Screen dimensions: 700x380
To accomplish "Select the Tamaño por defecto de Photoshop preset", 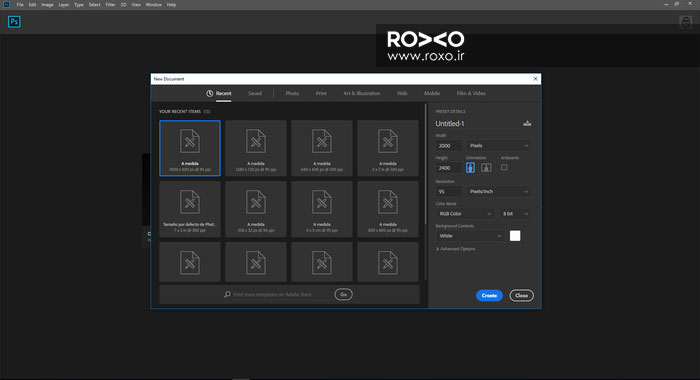I will [x=190, y=209].
